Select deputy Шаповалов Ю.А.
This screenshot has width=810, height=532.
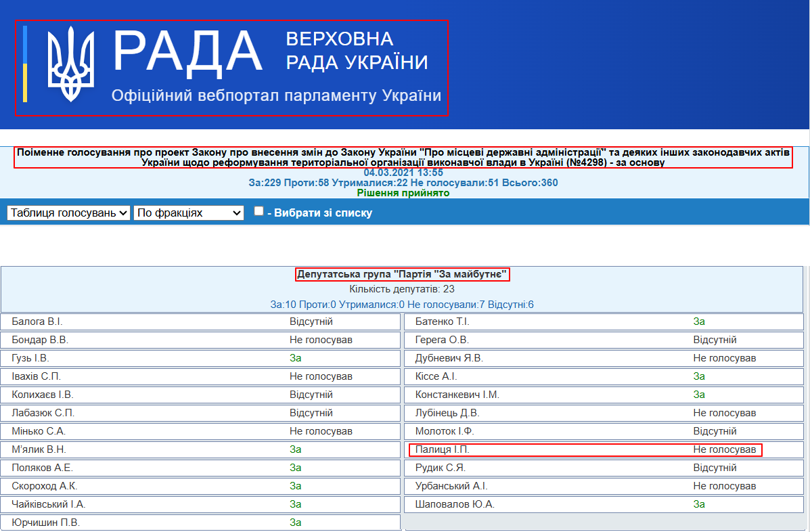pos(455,504)
